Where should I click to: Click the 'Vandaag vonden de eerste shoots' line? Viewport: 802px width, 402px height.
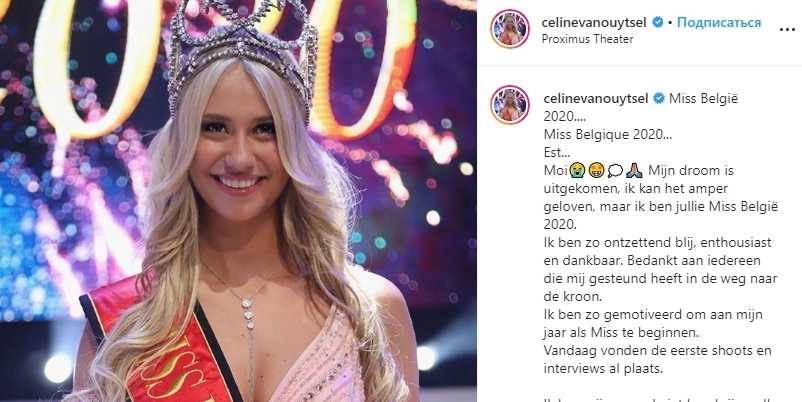(657, 351)
